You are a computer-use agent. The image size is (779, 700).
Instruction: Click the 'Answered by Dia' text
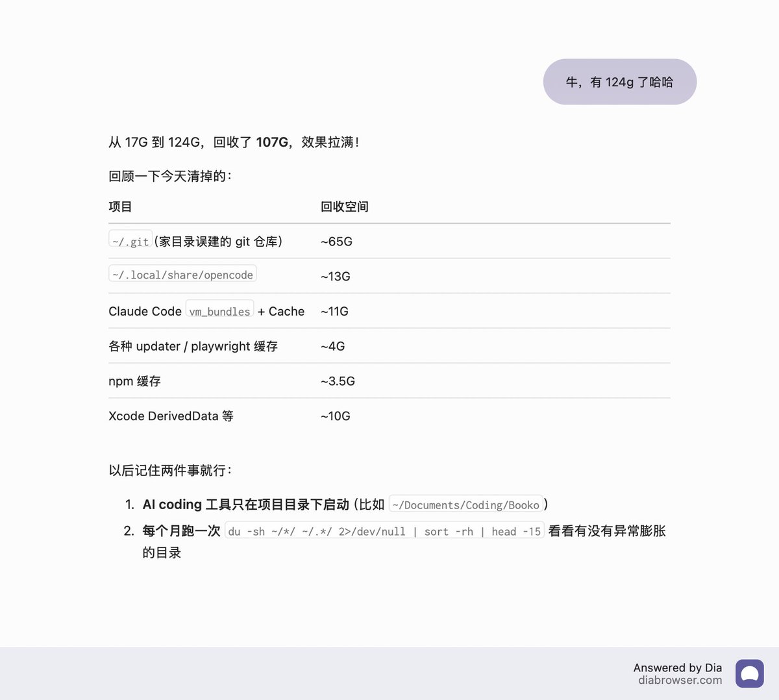677,668
